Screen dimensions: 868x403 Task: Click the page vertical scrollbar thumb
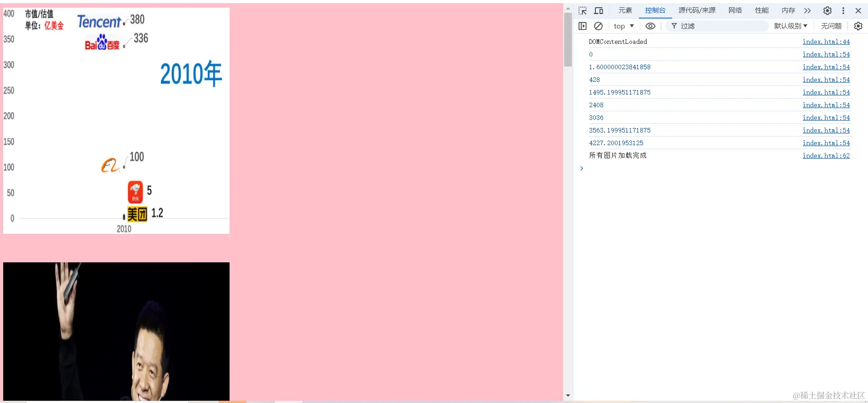click(568, 40)
